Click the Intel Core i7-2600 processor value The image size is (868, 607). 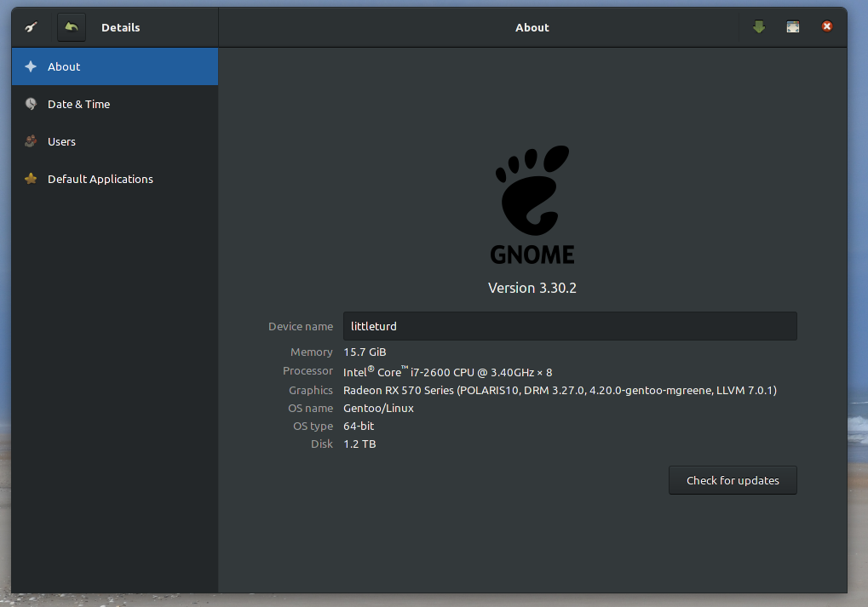tap(448, 371)
